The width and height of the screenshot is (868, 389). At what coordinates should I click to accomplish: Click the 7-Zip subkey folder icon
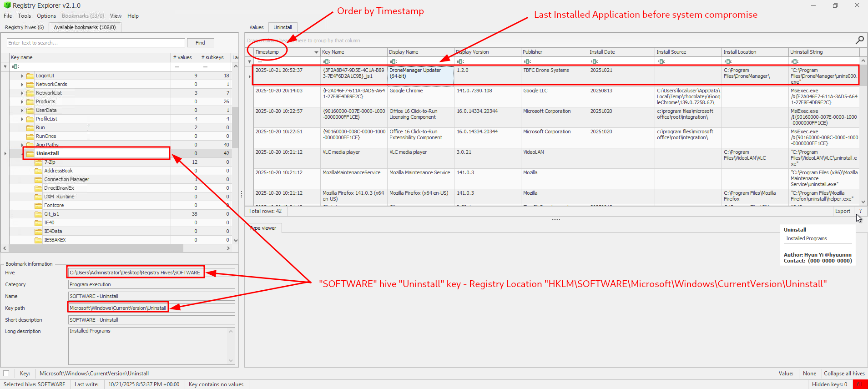(x=39, y=162)
